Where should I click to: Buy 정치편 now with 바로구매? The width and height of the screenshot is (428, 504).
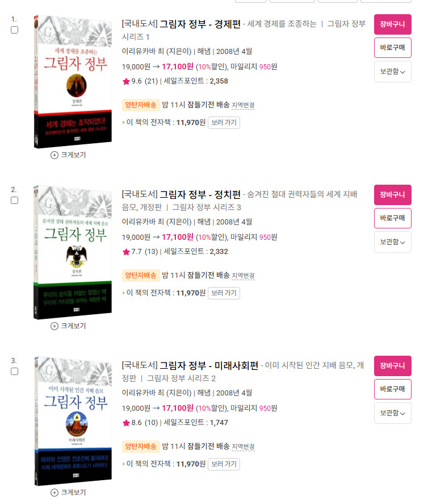point(392,218)
